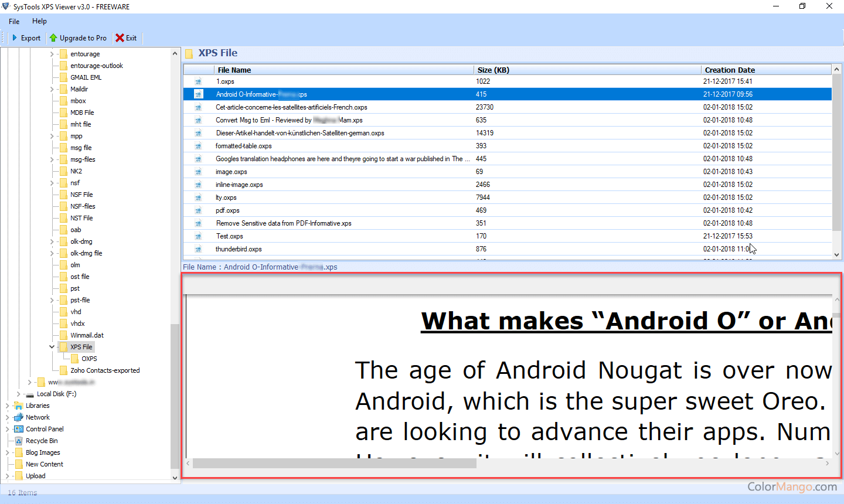Click file list scroll down arrow
The image size is (844, 504).
[837, 255]
